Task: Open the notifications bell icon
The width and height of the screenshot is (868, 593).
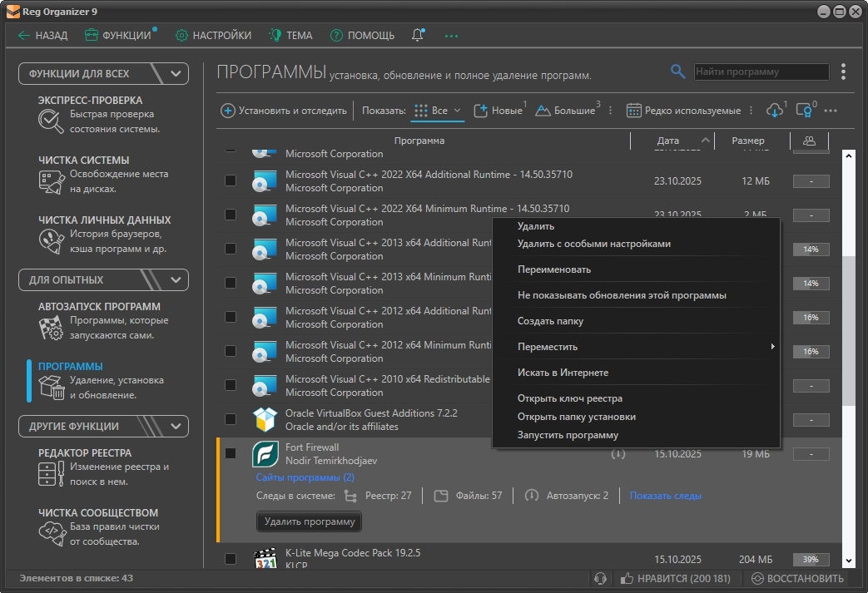Action: point(418,36)
